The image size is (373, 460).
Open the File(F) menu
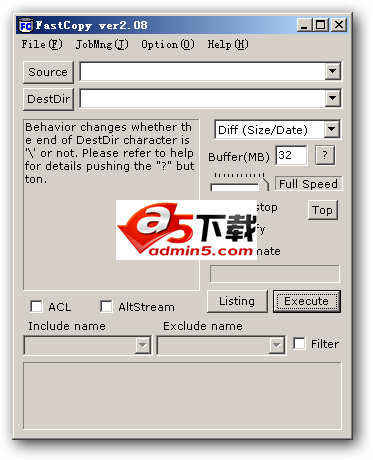click(x=42, y=44)
